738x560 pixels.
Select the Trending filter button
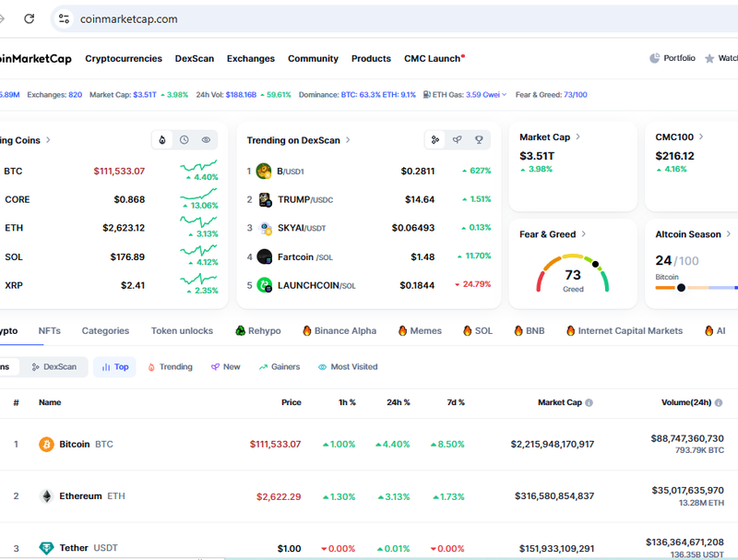[170, 367]
